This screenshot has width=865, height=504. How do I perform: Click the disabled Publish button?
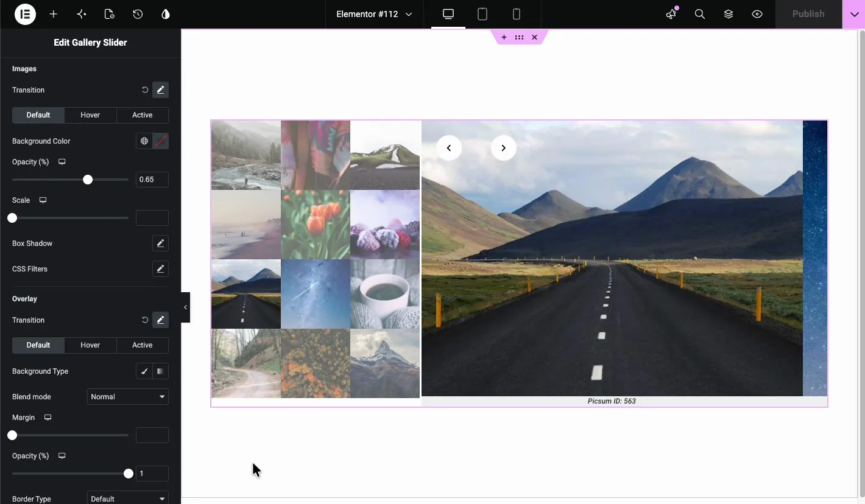click(808, 14)
